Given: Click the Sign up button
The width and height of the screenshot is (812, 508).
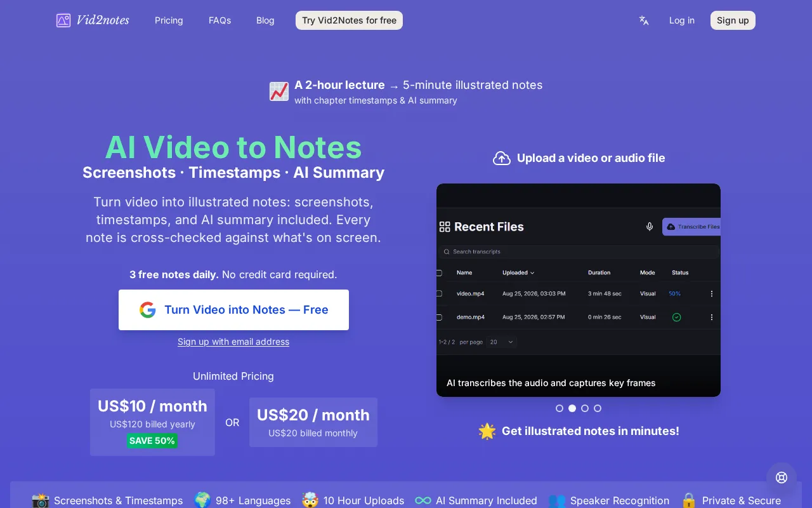Looking at the screenshot, I should (733, 20).
